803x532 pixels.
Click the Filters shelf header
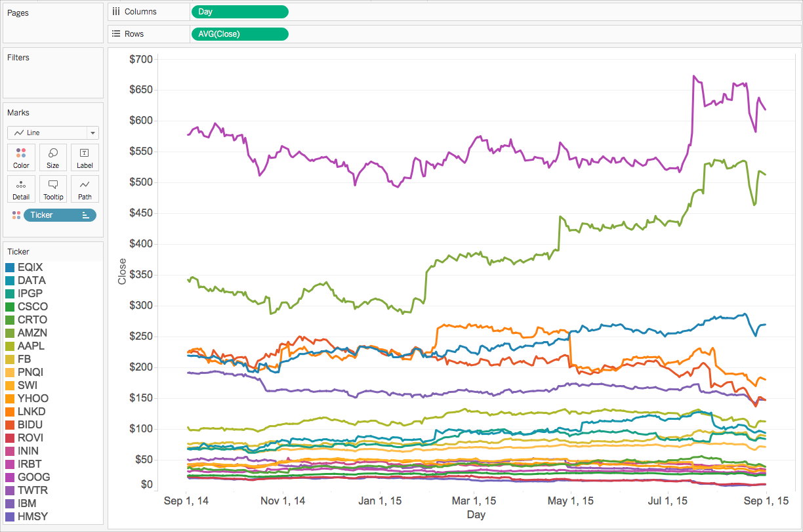(x=18, y=58)
